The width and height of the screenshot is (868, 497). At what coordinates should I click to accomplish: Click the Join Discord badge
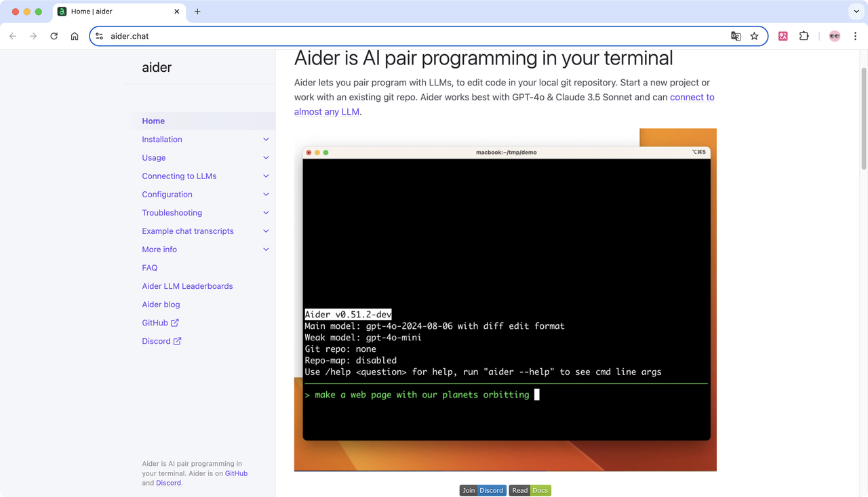click(483, 490)
